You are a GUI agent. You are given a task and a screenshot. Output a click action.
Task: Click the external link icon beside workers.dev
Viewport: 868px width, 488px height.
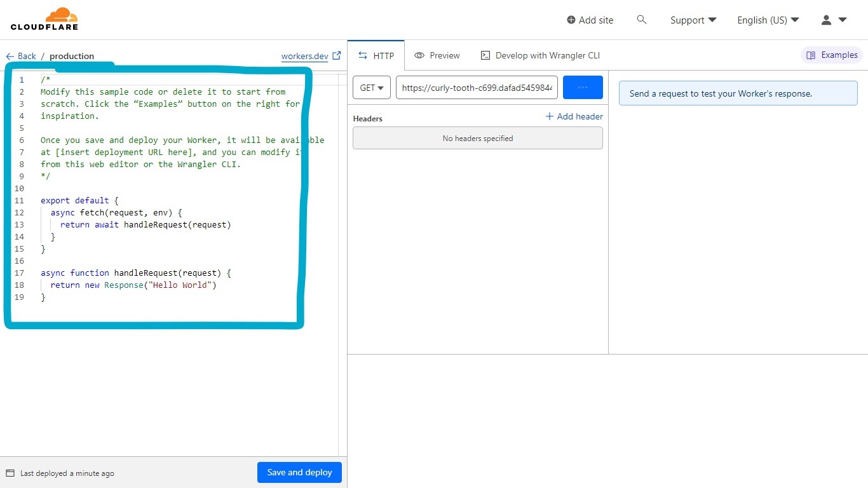337,56
